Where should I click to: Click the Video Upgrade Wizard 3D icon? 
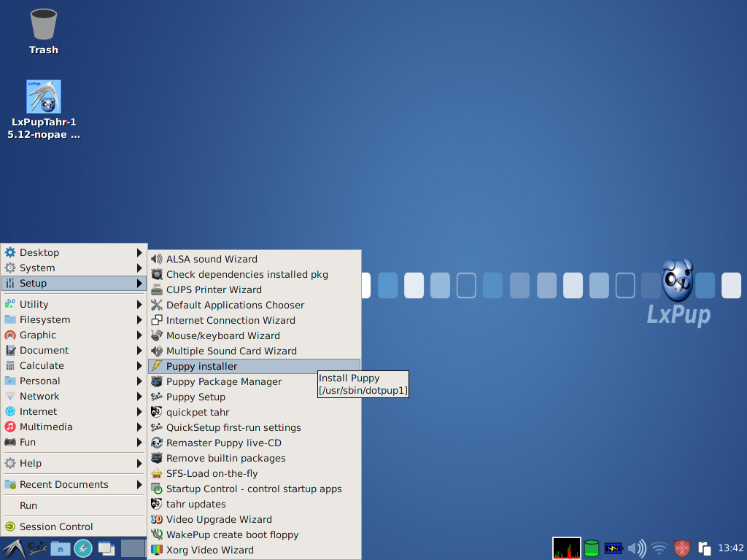(157, 519)
